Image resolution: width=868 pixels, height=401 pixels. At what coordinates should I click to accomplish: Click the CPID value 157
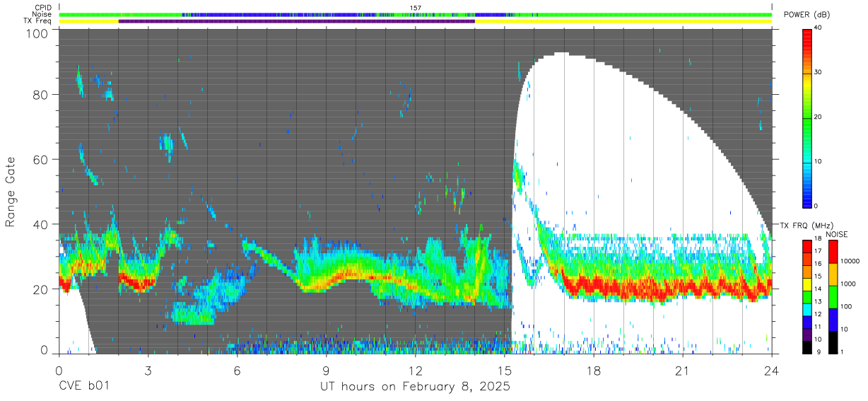[x=416, y=8]
